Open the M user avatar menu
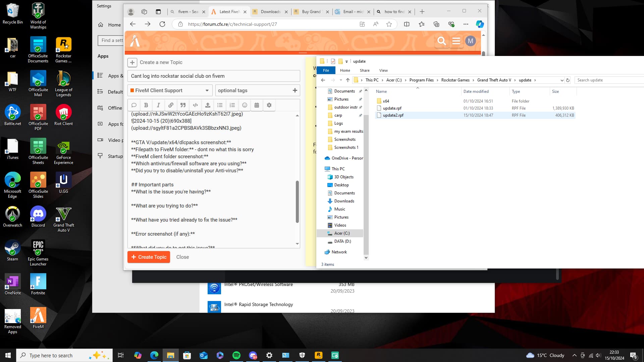This screenshot has width=644, height=362. [x=470, y=41]
